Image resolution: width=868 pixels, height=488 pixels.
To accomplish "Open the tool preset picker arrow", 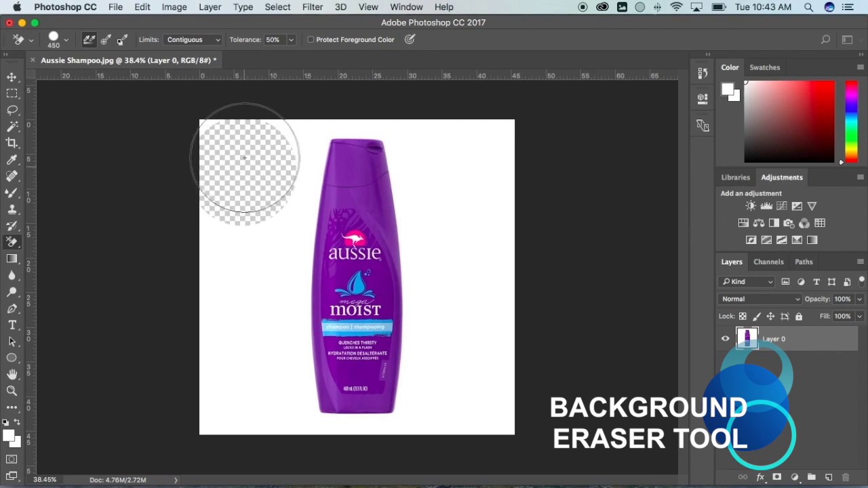I will [x=31, y=39].
